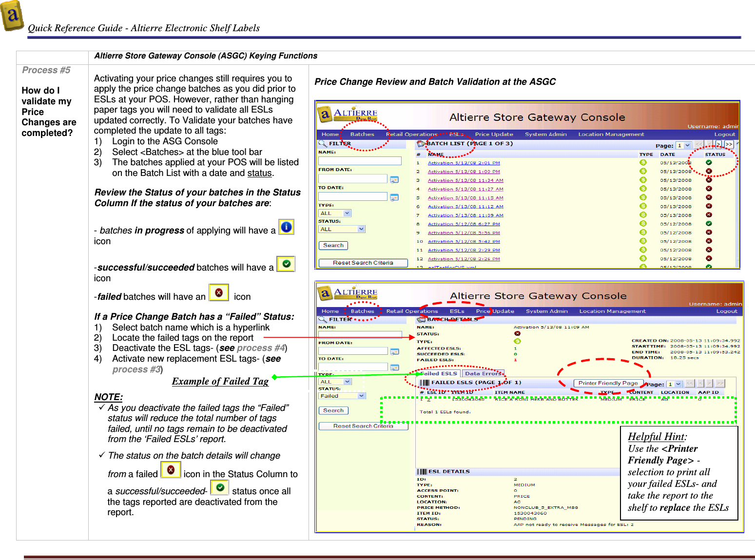The height and width of the screenshot is (560, 755).
Task: Click the Printer Friendly Page button
Action: (x=608, y=383)
